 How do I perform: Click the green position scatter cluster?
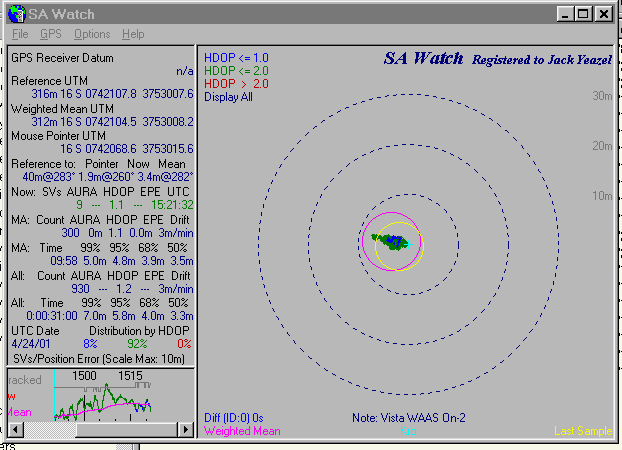[390, 241]
